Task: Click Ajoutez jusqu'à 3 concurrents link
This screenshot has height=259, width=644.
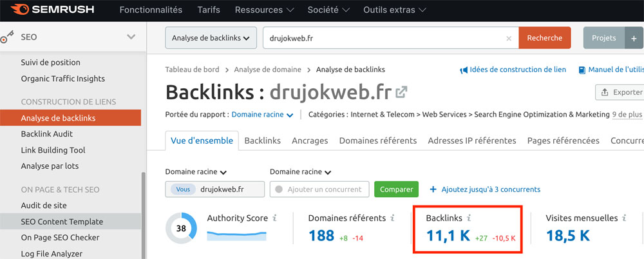Action: [x=485, y=189]
